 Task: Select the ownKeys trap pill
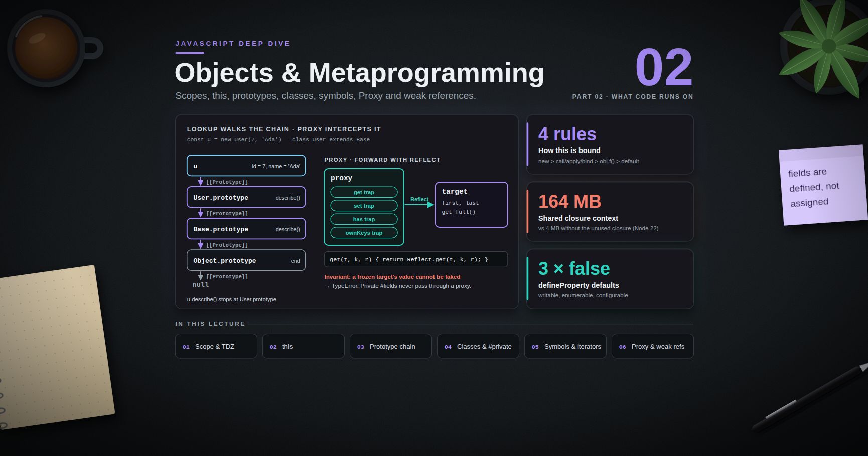coord(364,233)
